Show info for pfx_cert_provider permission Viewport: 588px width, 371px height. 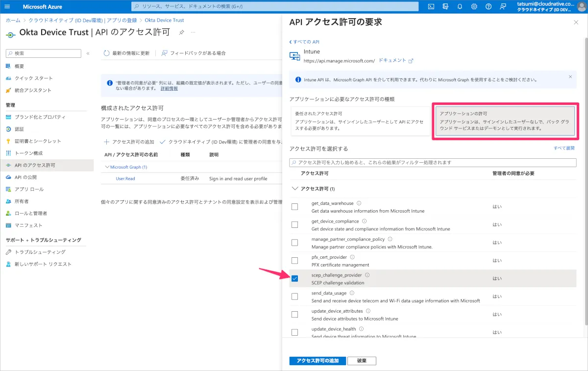click(352, 257)
